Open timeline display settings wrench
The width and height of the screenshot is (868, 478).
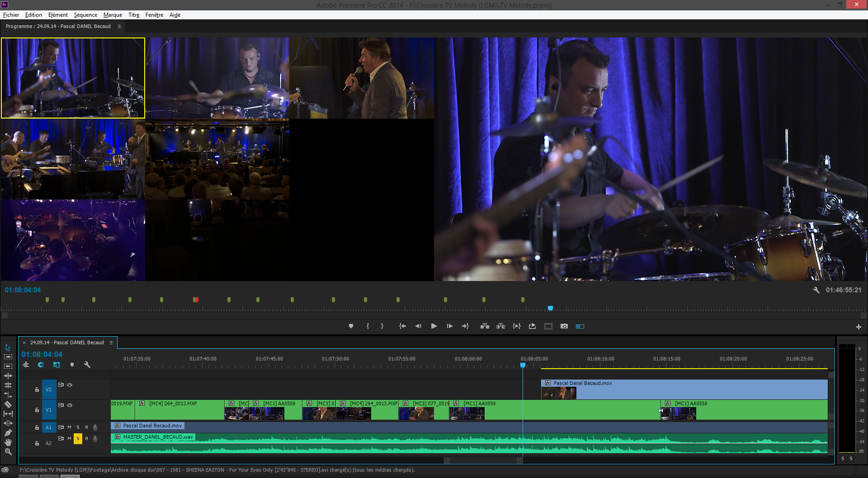[x=87, y=365]
